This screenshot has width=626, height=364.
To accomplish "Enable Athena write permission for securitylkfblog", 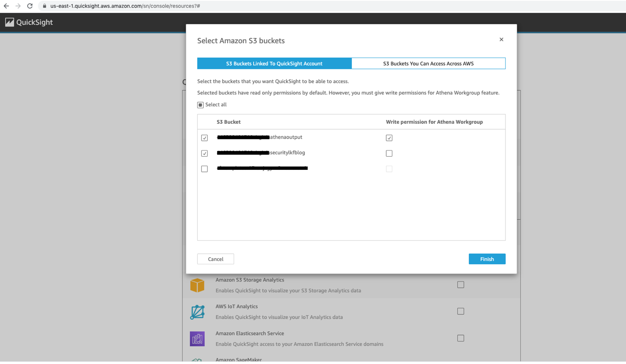I will (x=389, y=153).
